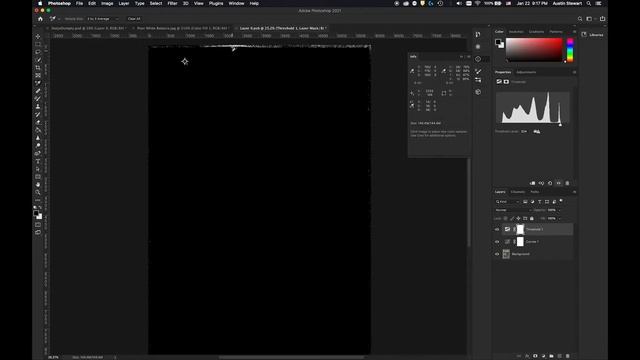
Task: Select the Type tool
Action: point(38,161)
